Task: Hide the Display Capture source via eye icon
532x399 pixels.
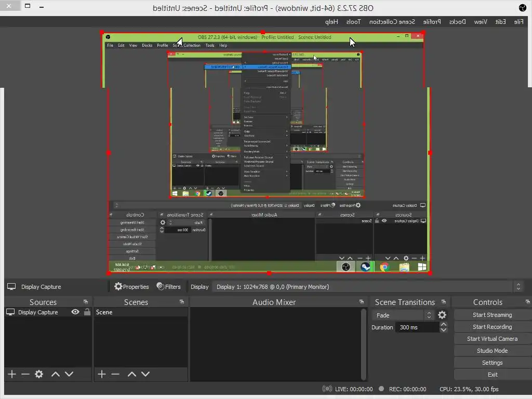Action: (75, 312)
